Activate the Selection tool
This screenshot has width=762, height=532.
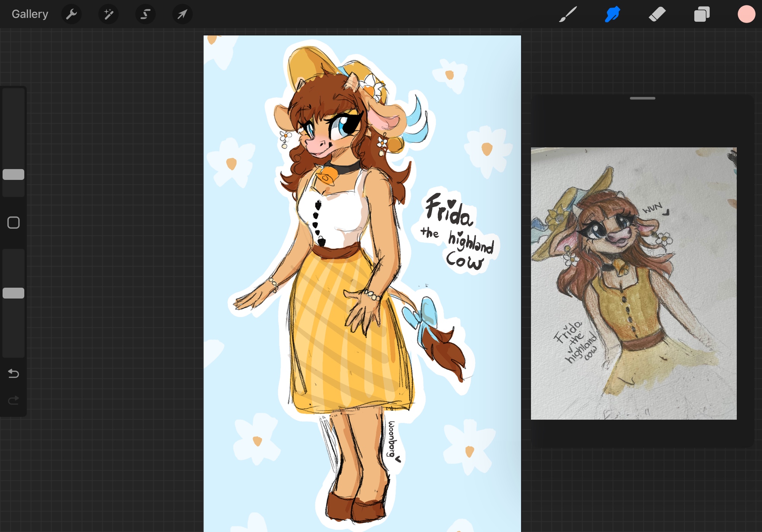coord(145,14)
